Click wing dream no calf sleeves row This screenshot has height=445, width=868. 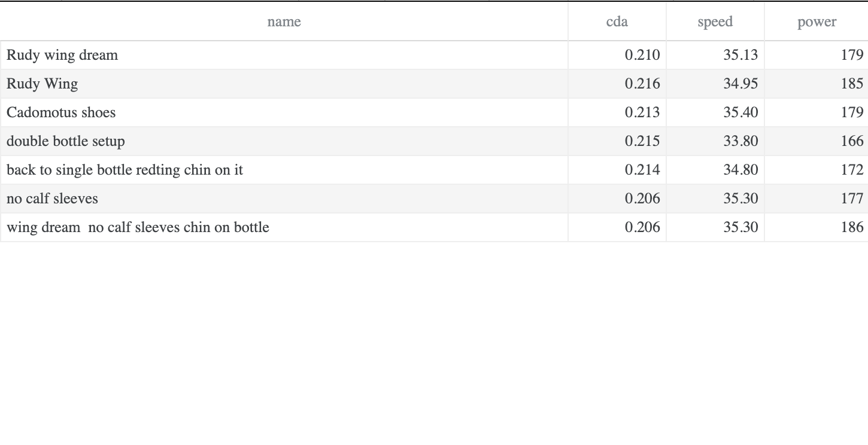coord(138,227)
